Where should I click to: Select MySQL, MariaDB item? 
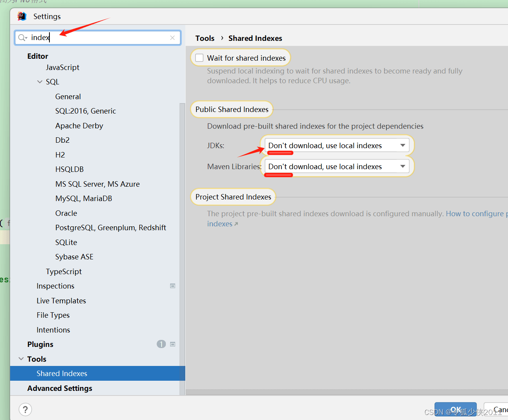click(84, 198)
